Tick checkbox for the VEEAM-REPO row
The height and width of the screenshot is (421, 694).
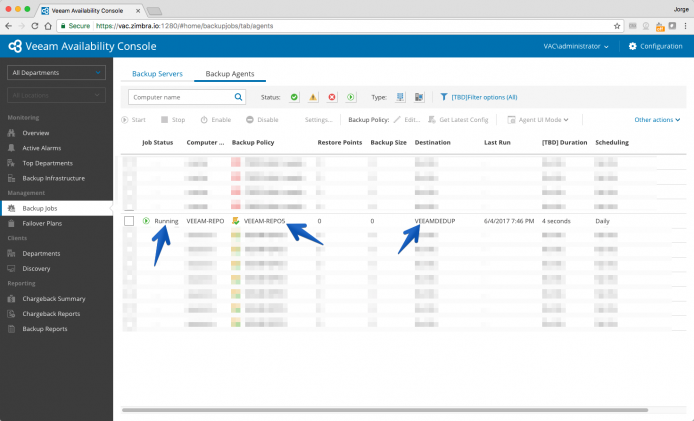pyautogui.click(x=129, y=220)
